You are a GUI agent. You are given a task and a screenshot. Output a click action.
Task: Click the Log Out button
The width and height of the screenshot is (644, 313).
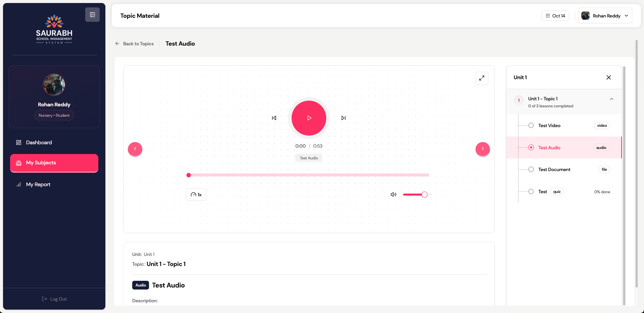point(54,299)
